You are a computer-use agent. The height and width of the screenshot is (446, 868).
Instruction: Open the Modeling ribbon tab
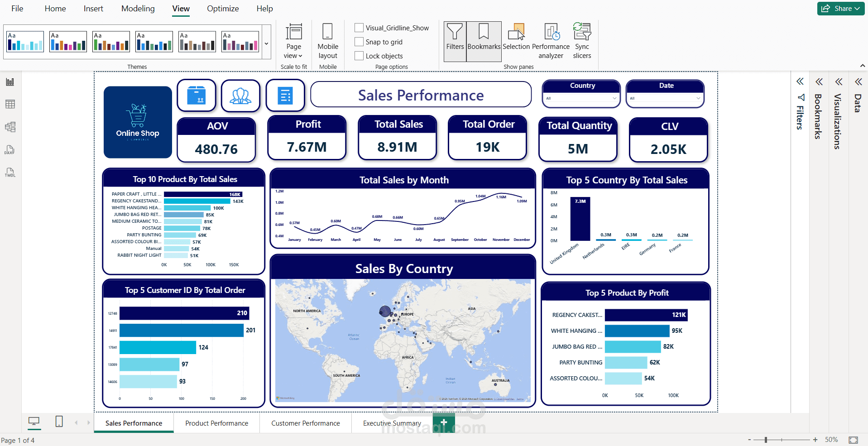pyautogui.click(x=138, y=9)
